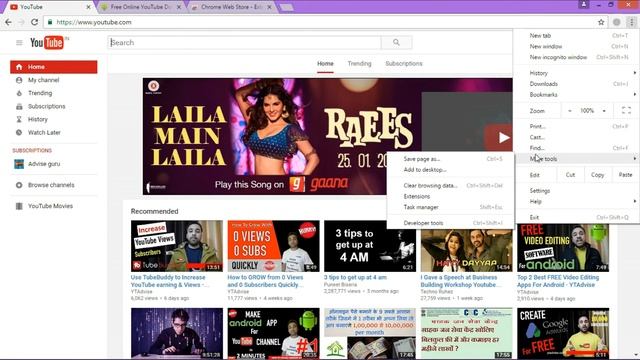Open the Advise guru subscription channel
The width and height of the screenshot is (640, 360).
[44, 164]
